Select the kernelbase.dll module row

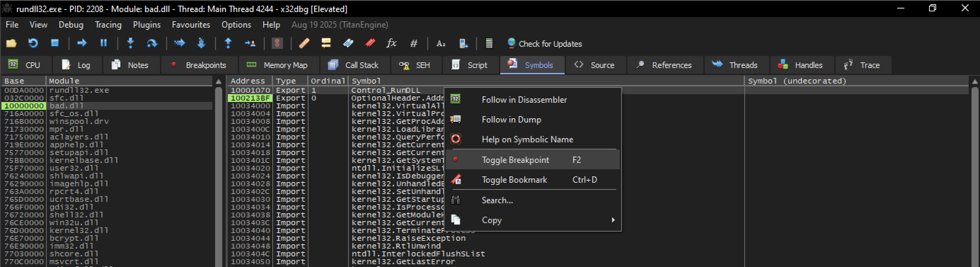tap(107, 160)
